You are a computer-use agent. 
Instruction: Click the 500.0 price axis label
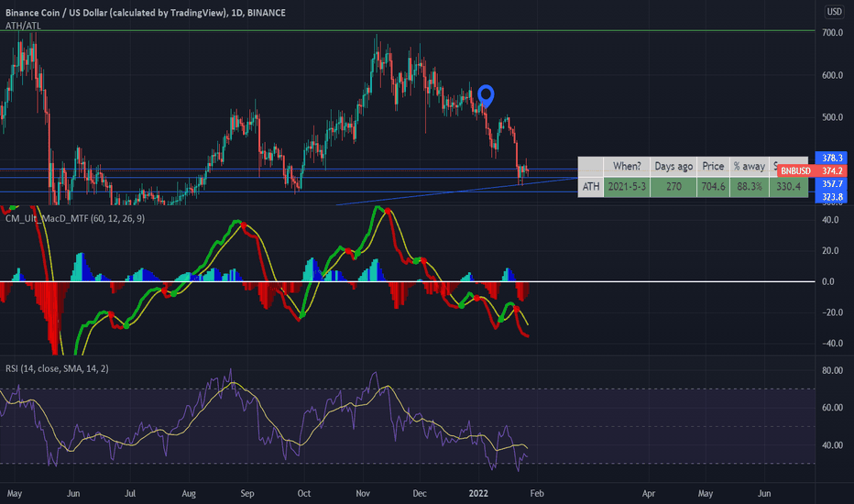click(832, 117)
